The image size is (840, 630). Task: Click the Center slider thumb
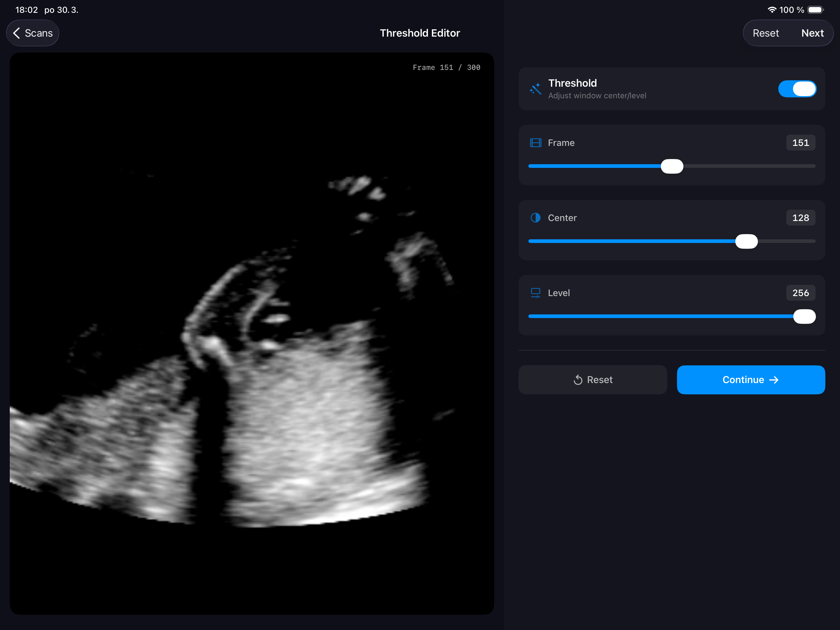(746, 241)
